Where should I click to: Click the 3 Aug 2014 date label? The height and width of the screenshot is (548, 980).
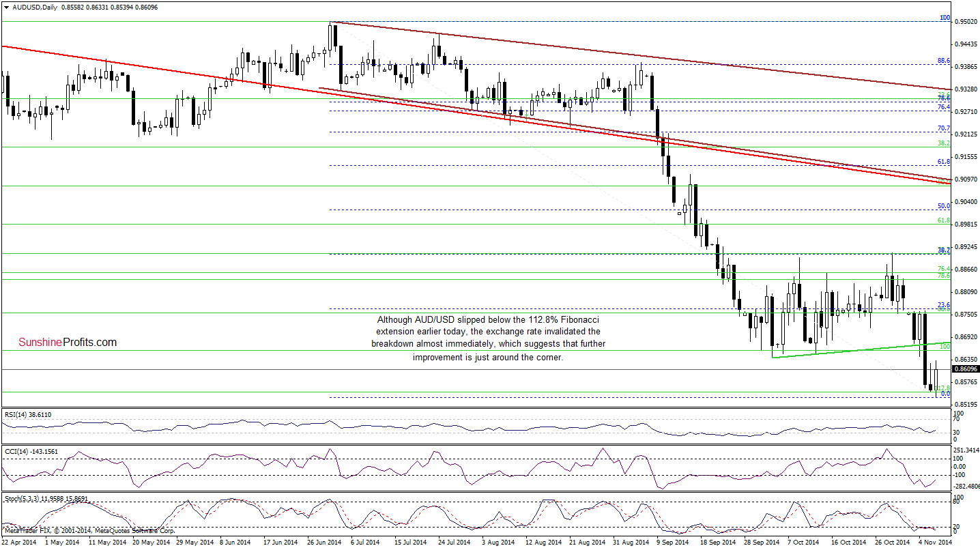(498, 542)
